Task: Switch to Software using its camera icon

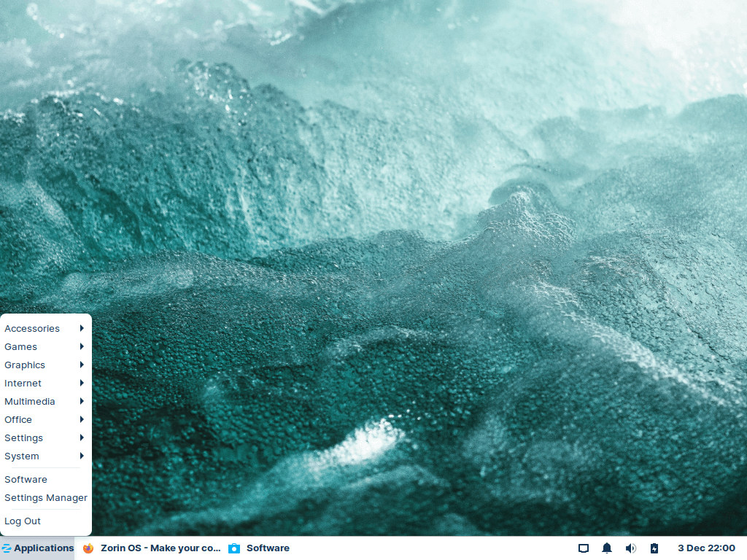Action: [234, 548]
